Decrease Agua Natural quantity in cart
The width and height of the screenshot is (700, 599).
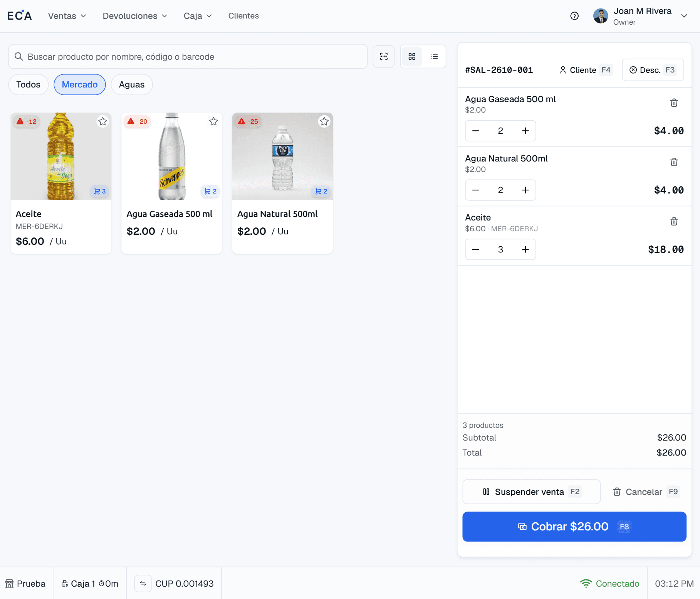pyautogui.click(x=476, y=190)
